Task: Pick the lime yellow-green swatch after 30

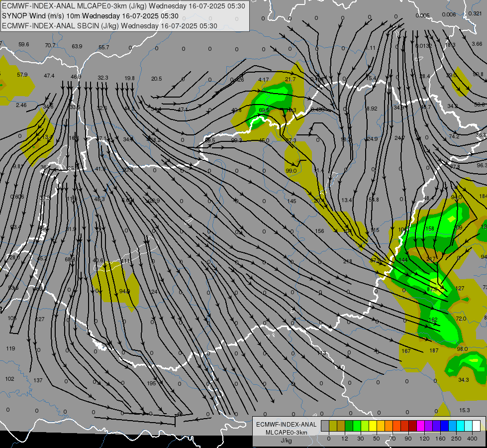Action: click(x=365, y=426)
